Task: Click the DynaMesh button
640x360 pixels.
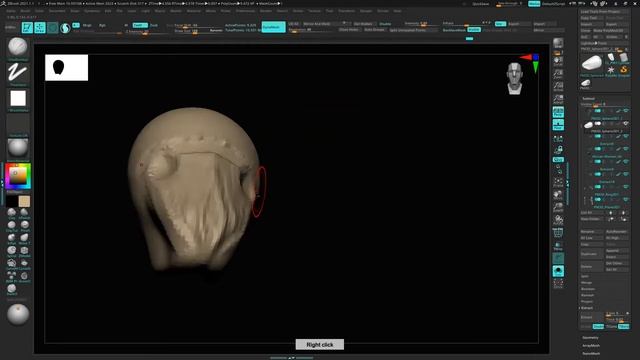Action: [x=273, y=27]
